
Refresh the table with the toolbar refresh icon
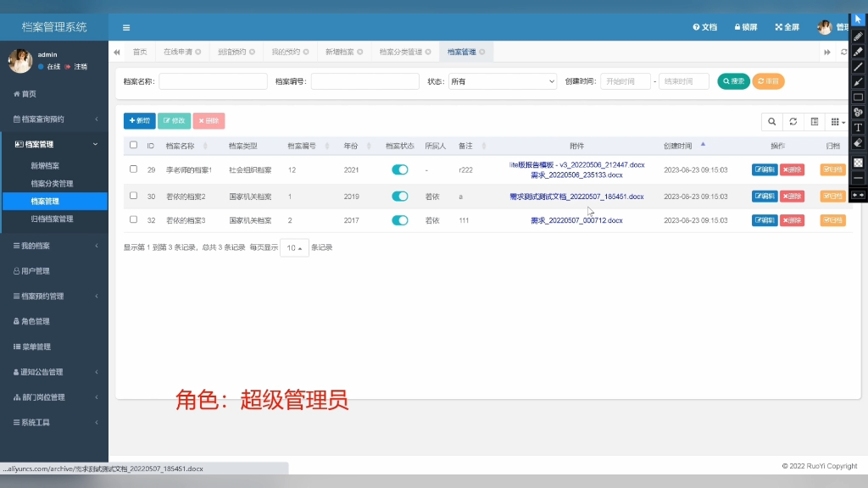pyautogui.click(x=793, y=122)
